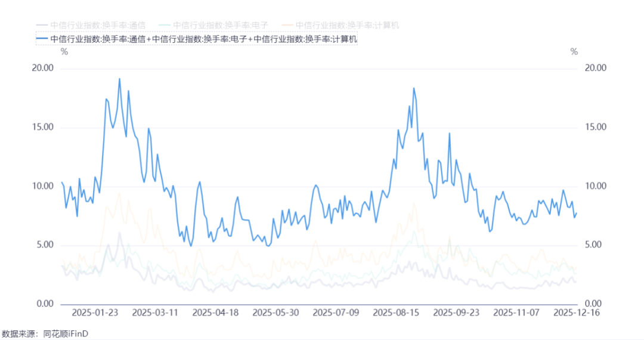Screen dimensions: 644x340
Task: Click x-axis date label 2025-07-09
Action: (x=336, y=313)
